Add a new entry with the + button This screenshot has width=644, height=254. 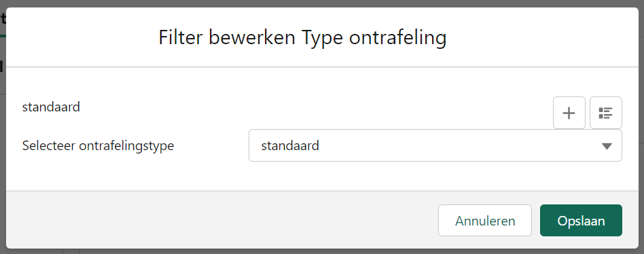569,113
